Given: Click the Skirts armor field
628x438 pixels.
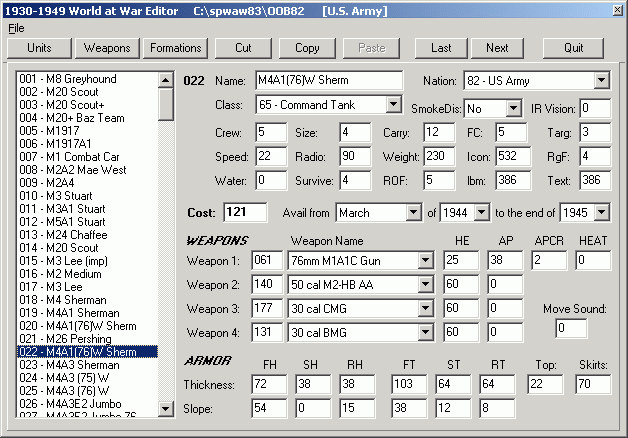Looking at the screenshot, I should [x=593, y=385].
